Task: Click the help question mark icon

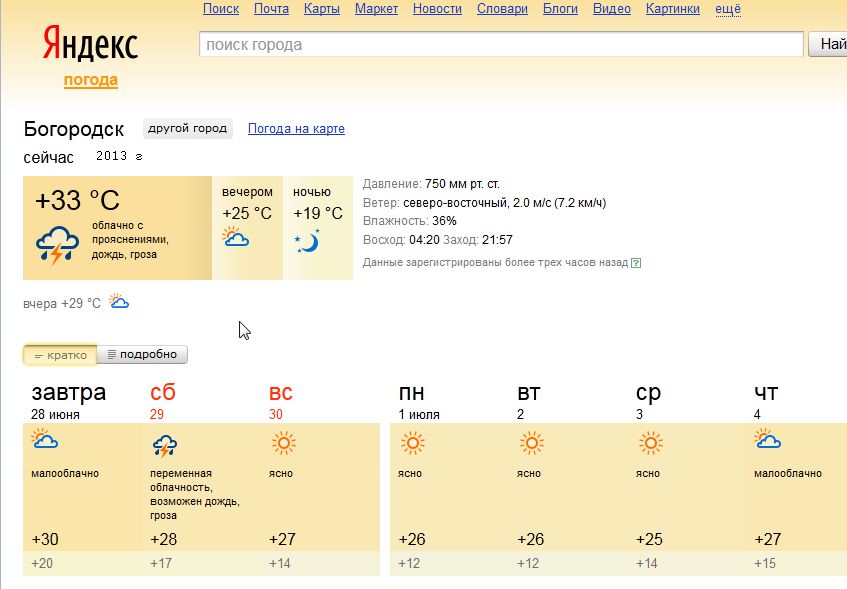Action: 636,263
